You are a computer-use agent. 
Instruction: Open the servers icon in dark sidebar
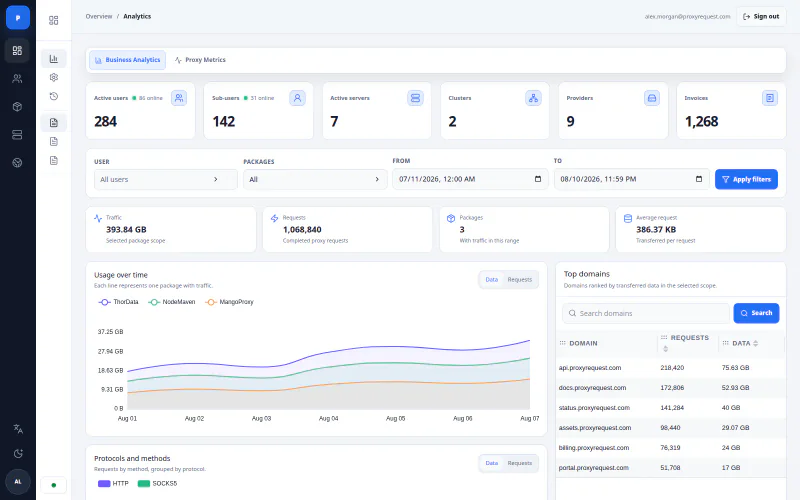[17, 135]
